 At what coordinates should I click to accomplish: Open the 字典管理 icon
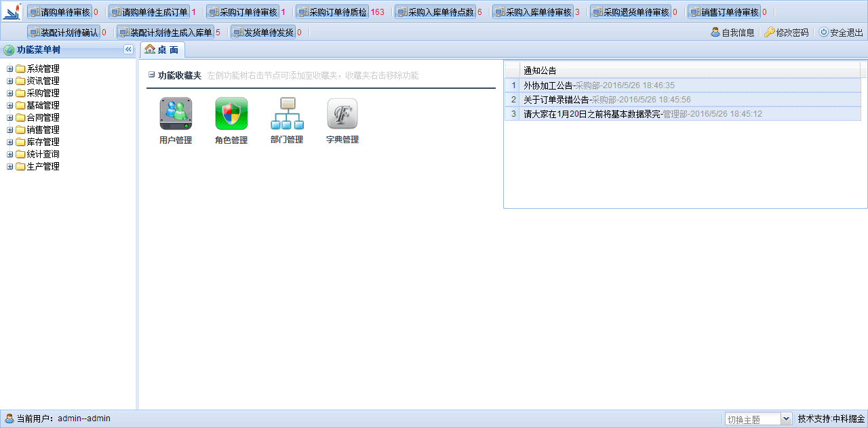point(342,114)
